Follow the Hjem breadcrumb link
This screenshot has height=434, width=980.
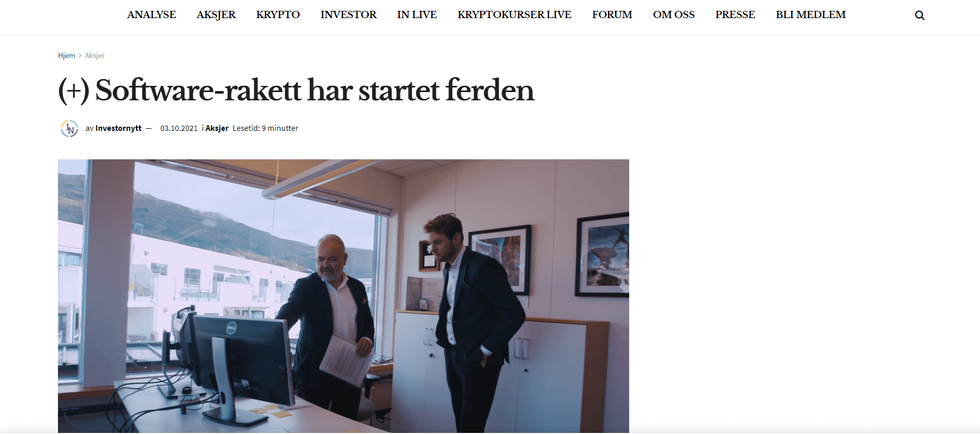66,55
